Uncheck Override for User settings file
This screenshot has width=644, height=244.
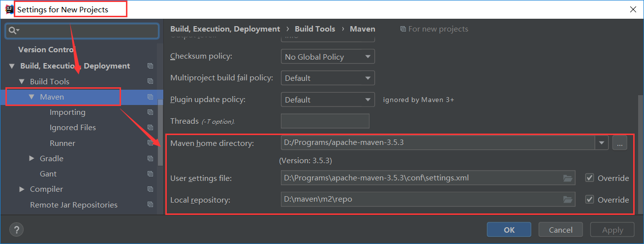coord(589,178)
